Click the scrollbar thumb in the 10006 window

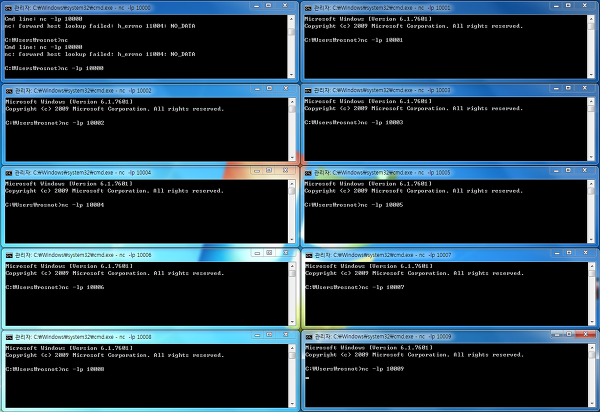292,273
